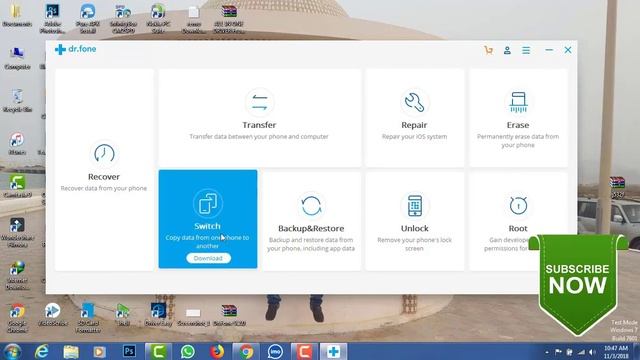
Task: Select VideoScribe desktop shortcut
Action: pyautogui.click(x=52, y=315)
